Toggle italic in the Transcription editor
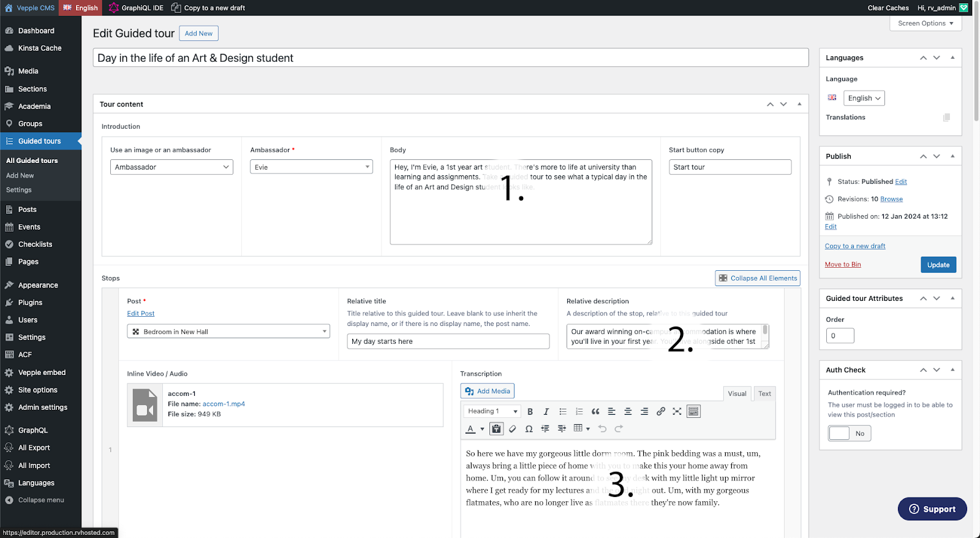This screenshot has width=980, height=538. pyautogui.click(x=546, y=412)
